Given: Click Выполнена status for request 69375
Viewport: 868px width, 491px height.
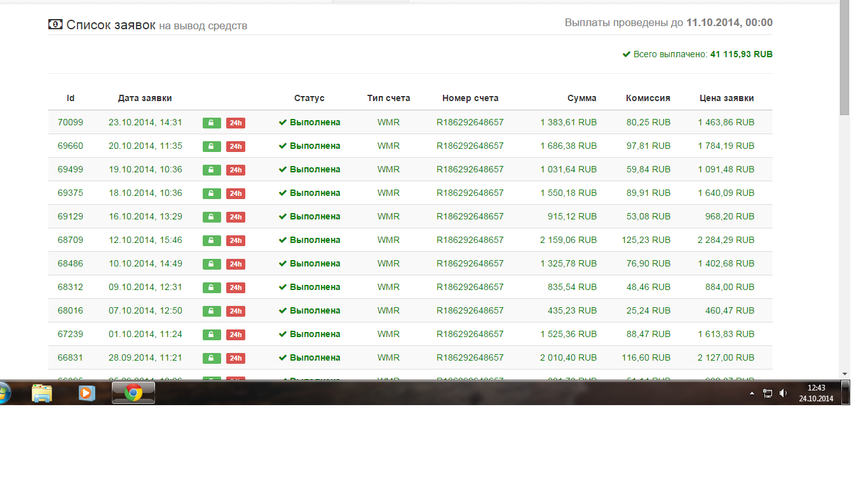Looking at the screenshot, I should pyautogui.click(x=309, y=193).
